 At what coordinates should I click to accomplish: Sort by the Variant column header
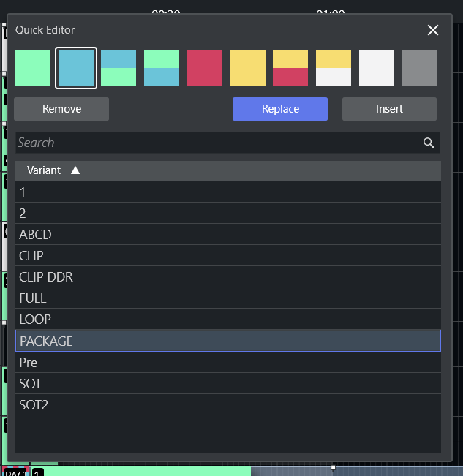(44, 170)
